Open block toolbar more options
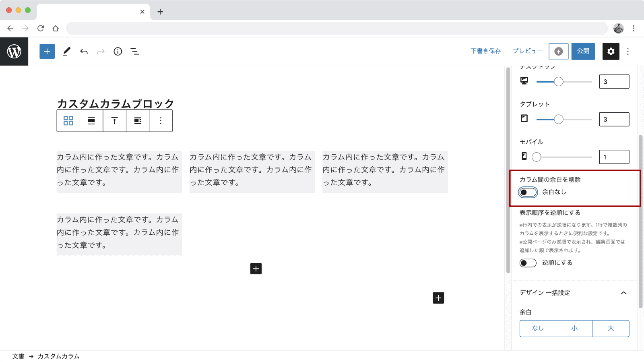 [161, 121]
